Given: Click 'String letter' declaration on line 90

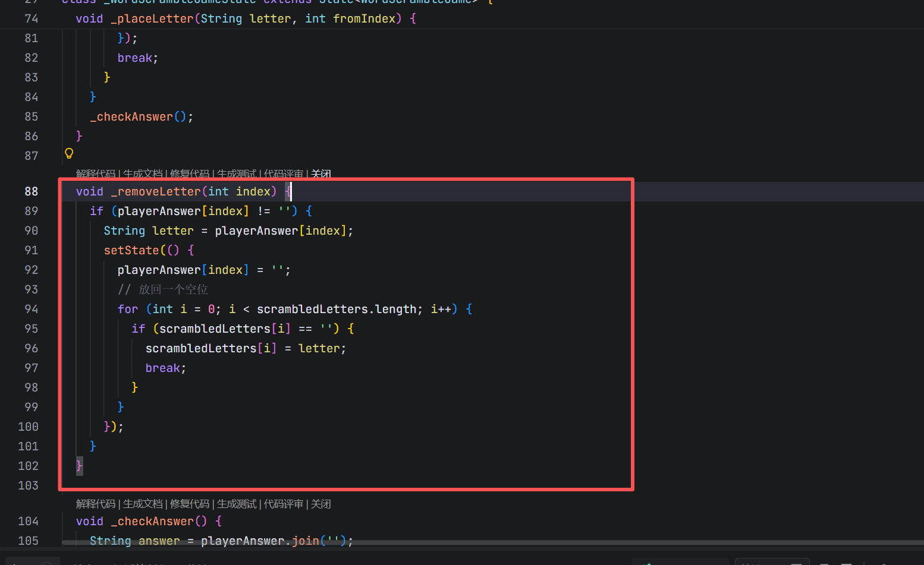Looking at the screenshot, I should (x=149, y=231).
